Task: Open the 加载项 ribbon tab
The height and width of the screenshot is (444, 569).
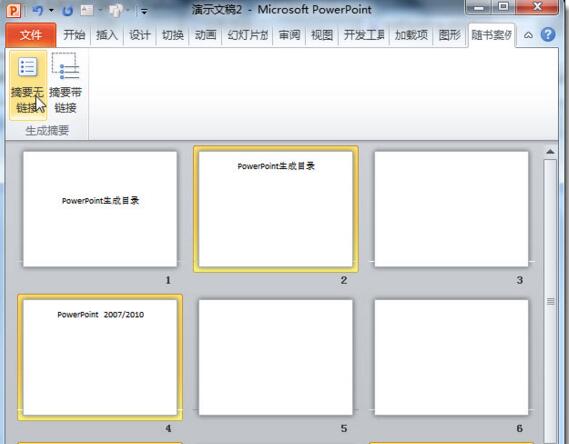Action: tap(412, 35)
